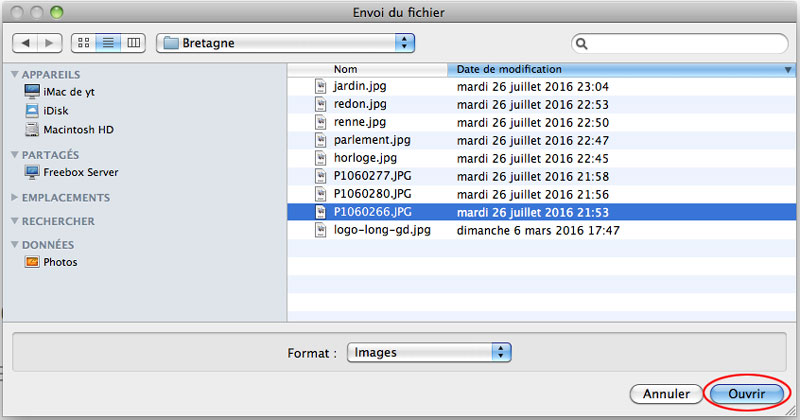Click the back navigation arrow

tap(25, 43)
